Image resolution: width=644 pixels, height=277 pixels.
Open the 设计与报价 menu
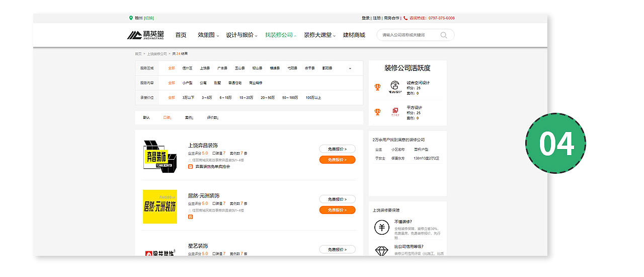(x=241, y=35)
